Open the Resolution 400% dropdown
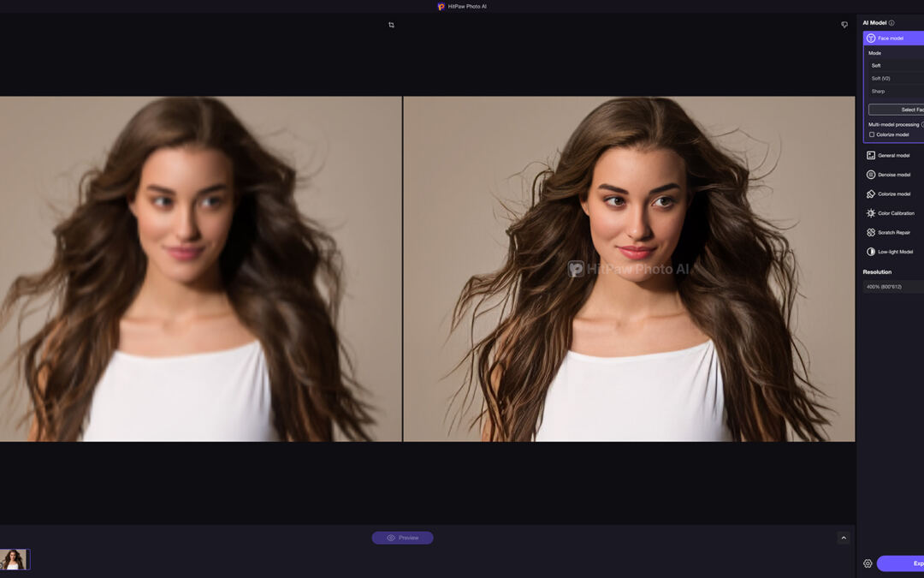Viewport: 924px width, 578px height. tap(893, 287)
